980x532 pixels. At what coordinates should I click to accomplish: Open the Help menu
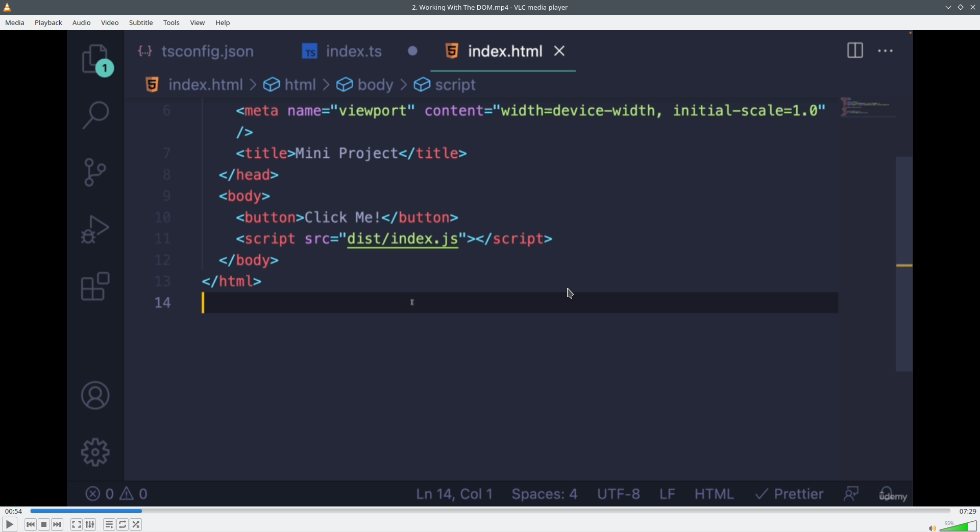223,22
